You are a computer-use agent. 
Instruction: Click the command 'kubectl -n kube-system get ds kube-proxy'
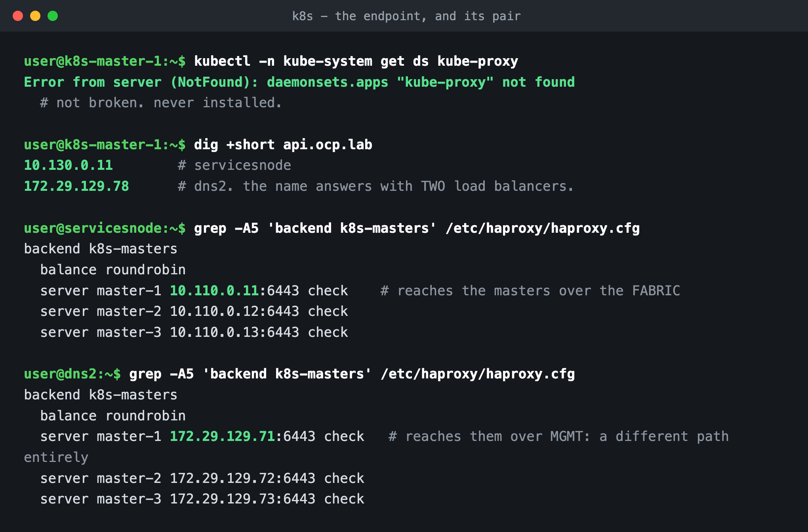(x=356, y=61)
